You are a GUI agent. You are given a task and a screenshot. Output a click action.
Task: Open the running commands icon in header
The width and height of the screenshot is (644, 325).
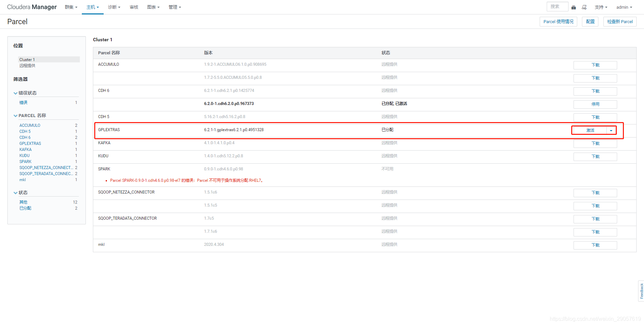pyautogui.click(x=584, y=7)
